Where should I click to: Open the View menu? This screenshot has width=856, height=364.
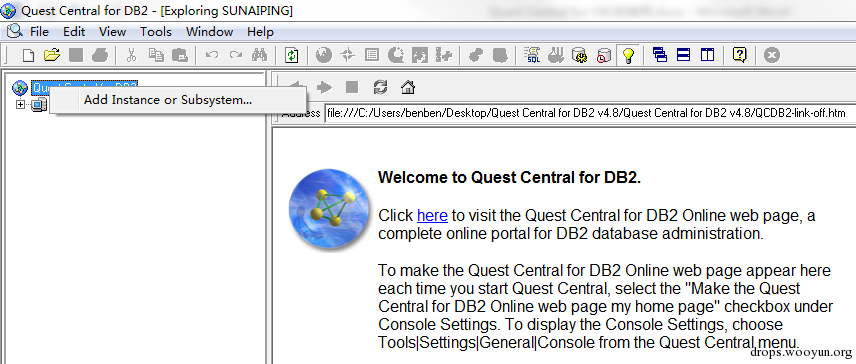(x=112, y=32)
